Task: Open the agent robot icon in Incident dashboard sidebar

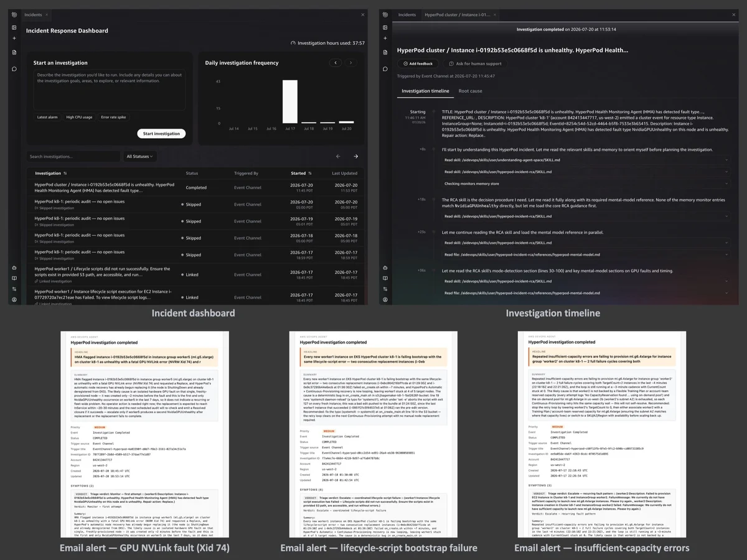Action: click(14, 268)
